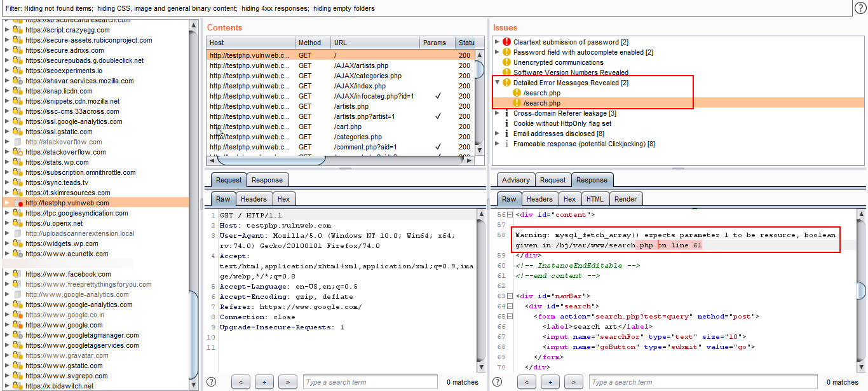Image resolution: width=868 pixels, height=391 pixels.
Task: Select the Email addresses disclosed info icon
Action: (506, 134)
